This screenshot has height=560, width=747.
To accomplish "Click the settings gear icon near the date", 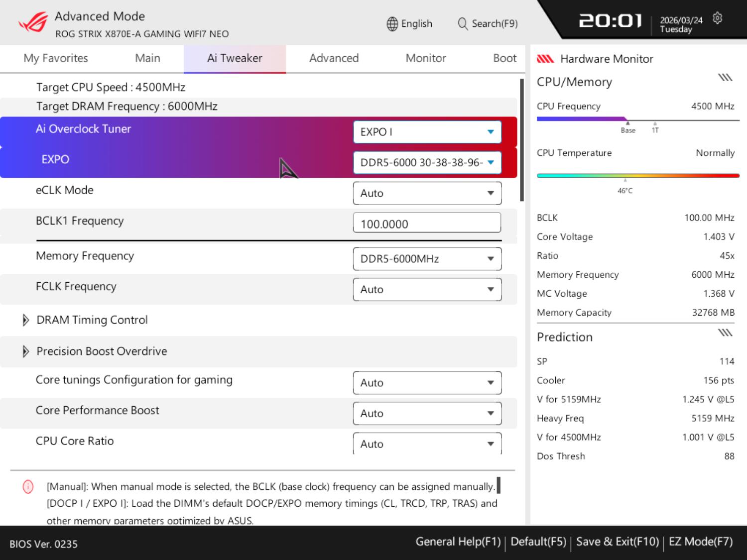I will pos(717,18).
